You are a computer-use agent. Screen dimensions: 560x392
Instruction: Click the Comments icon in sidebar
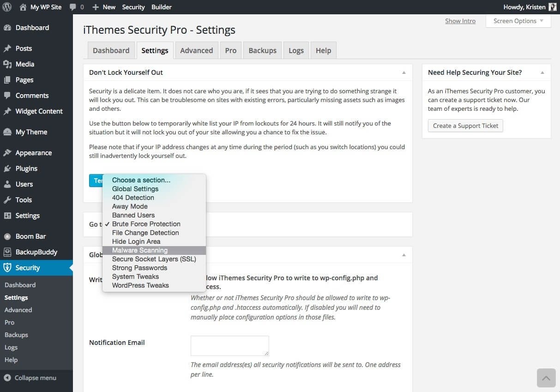pos(7,96)
